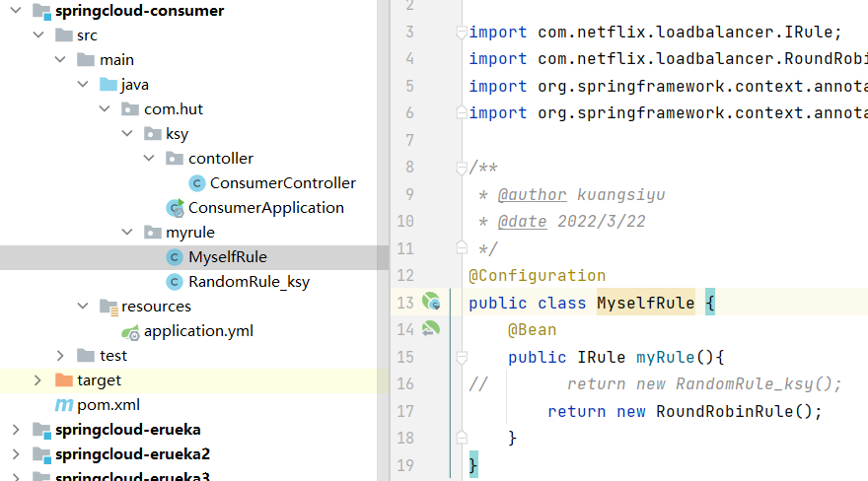
Task: Click the closing brace on line 19
Action: [x=472, y=465]
